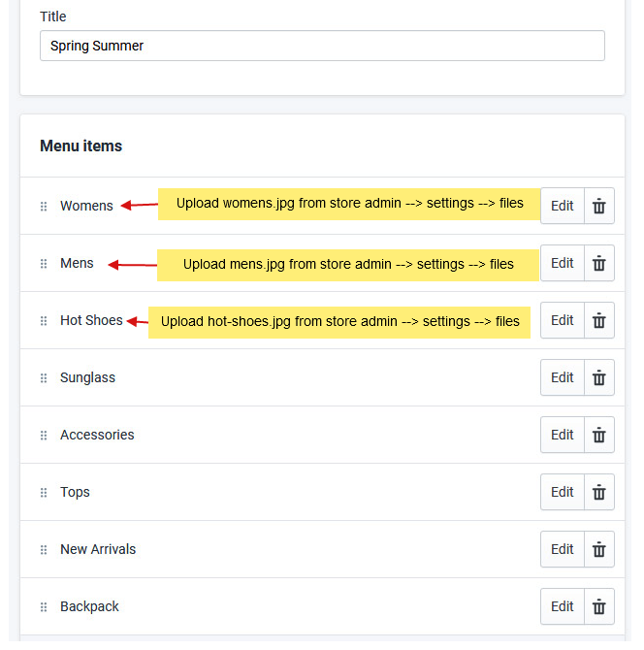
Task: Click drag handle beside Backpack
Action: [44, 607]
